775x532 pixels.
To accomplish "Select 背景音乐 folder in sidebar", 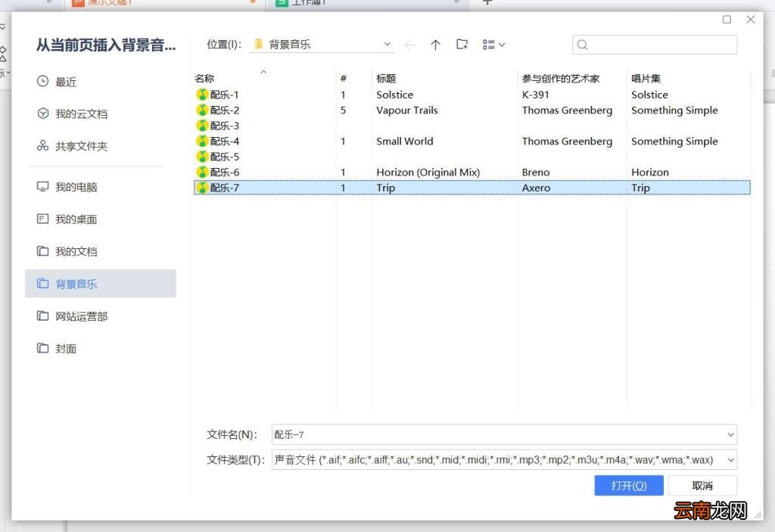I will click(101, 284).
